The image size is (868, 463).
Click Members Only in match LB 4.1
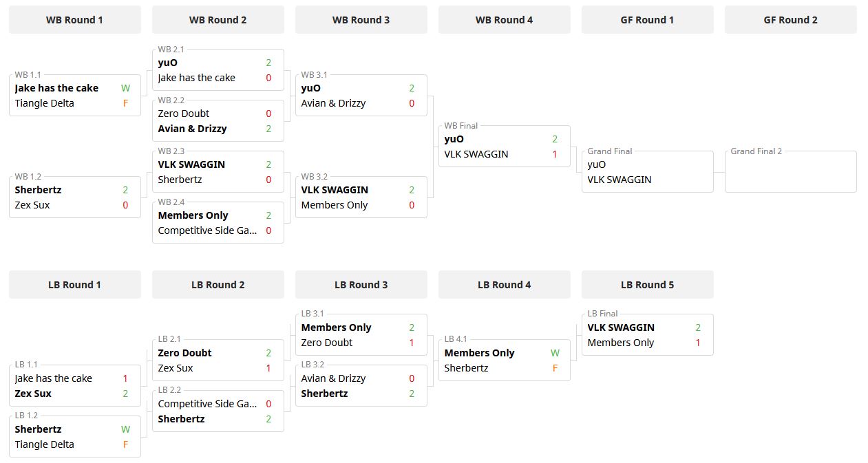479,353
